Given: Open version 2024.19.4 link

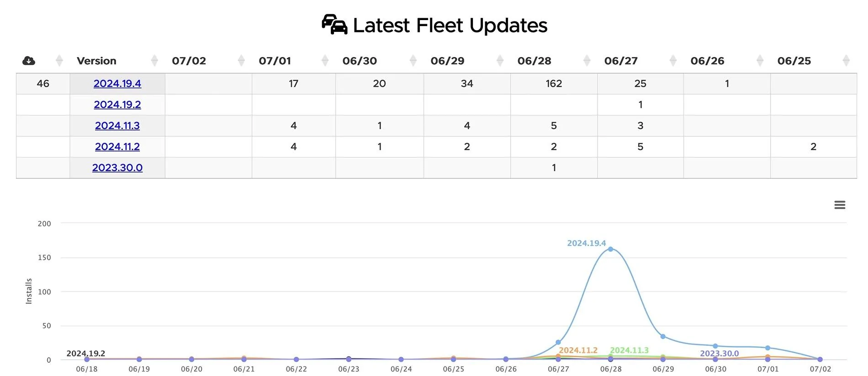Looking at the screenshot, I should coord(117,84).
